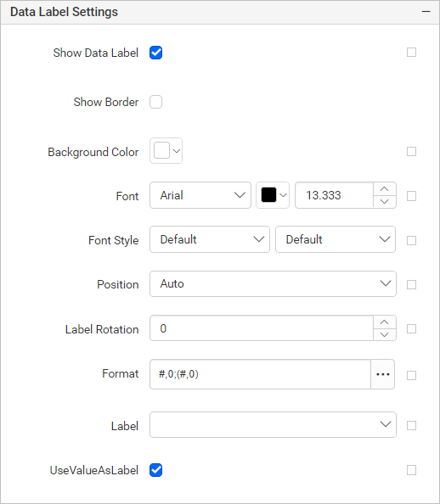Viewport: 440px width, 504px height.
Task: Uncheck the Show Data Label checkbox
Action: 155,53
